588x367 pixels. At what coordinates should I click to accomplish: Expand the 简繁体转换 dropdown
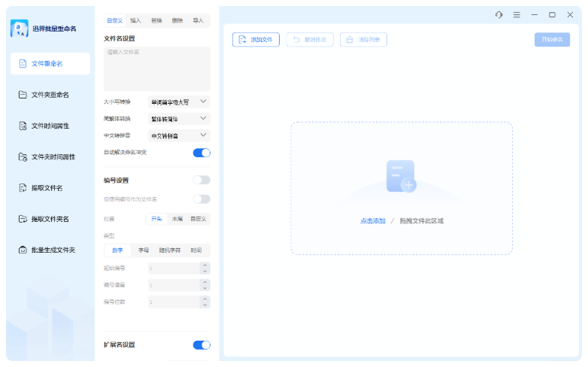pyautogui.click(x=179, y=119)
